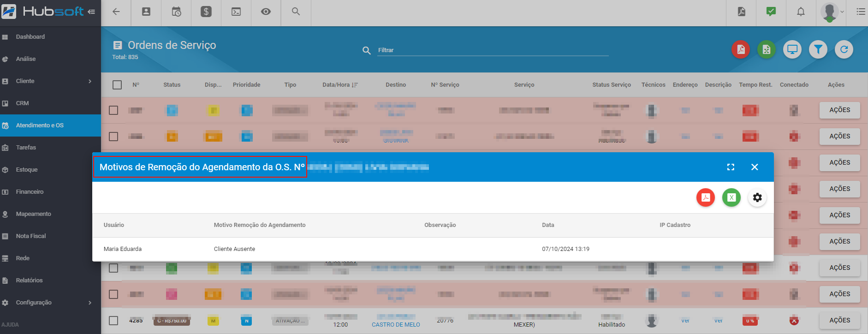Click the eye icon in top toolbar
Viewport: 868px width, 334px height.
click(x=266, y=12)
